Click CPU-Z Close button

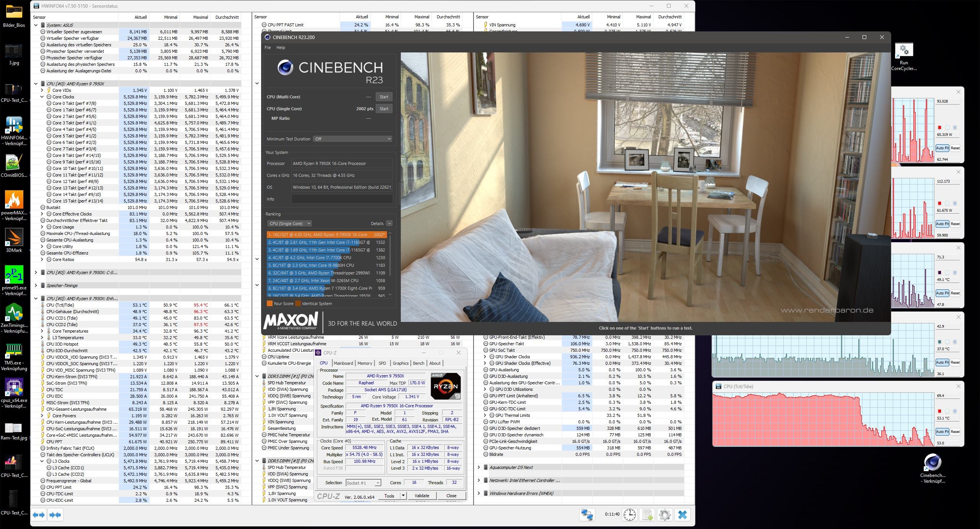click(x=451, y=496)
